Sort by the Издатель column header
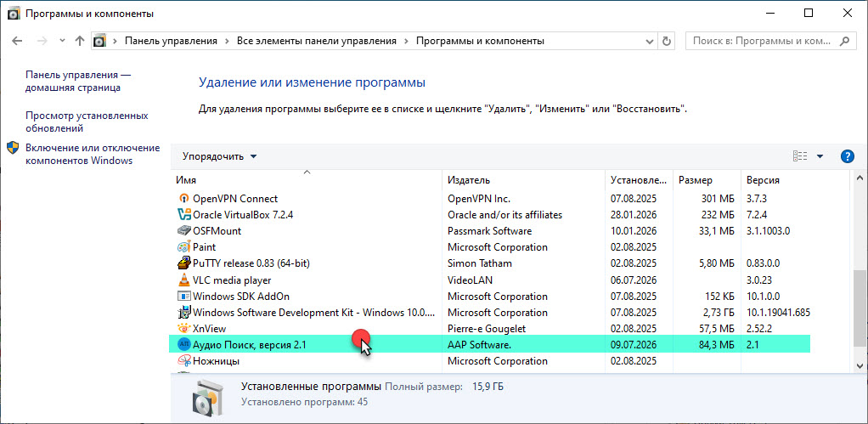The height and width of the screenshot is (424, 868). 524,180
